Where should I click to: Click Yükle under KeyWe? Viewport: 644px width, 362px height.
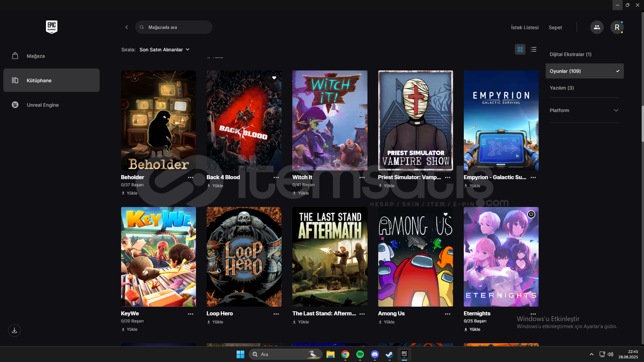[x=130, y=329]
